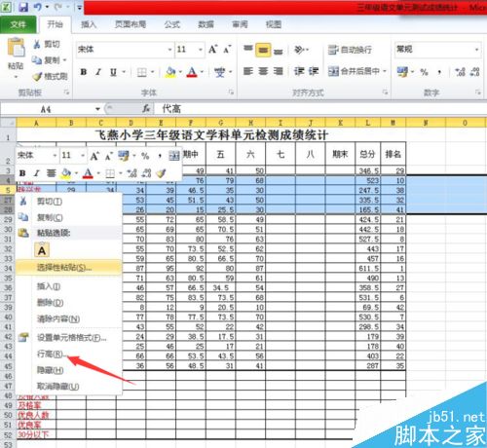This screenshot has height=448, width=487.
Task: Open the Merge and Center dropdown arrow
Action: tap(385, 71)
